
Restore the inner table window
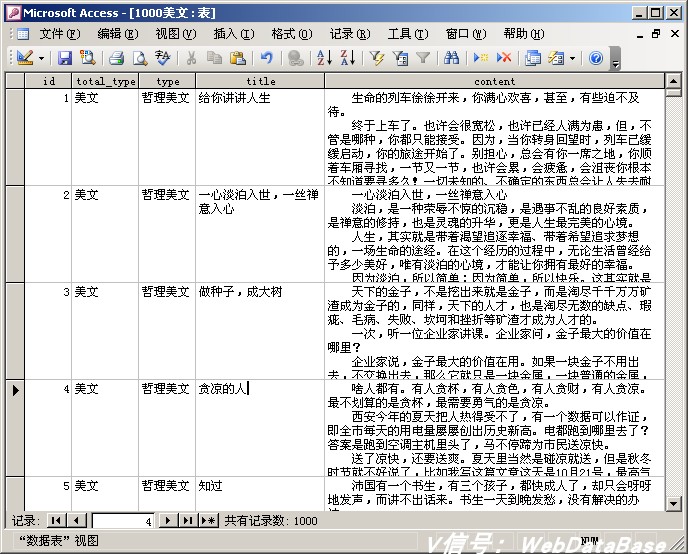coord(656,34)
